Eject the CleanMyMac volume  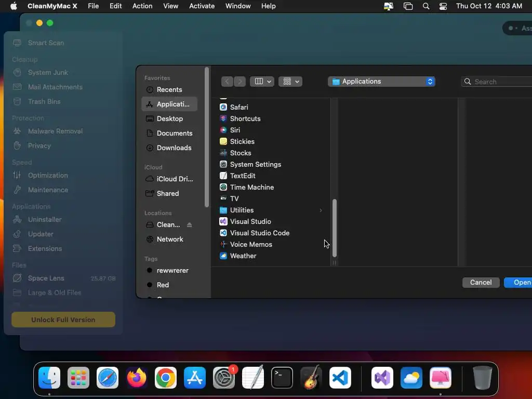[x=189, y=225]
